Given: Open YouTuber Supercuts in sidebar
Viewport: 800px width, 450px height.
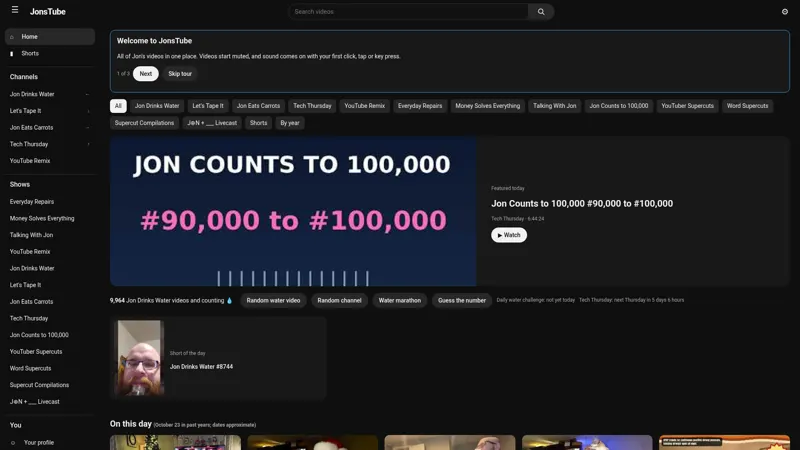Looking at the screenshot, I should pyautogui.click(x=36, y=352).
